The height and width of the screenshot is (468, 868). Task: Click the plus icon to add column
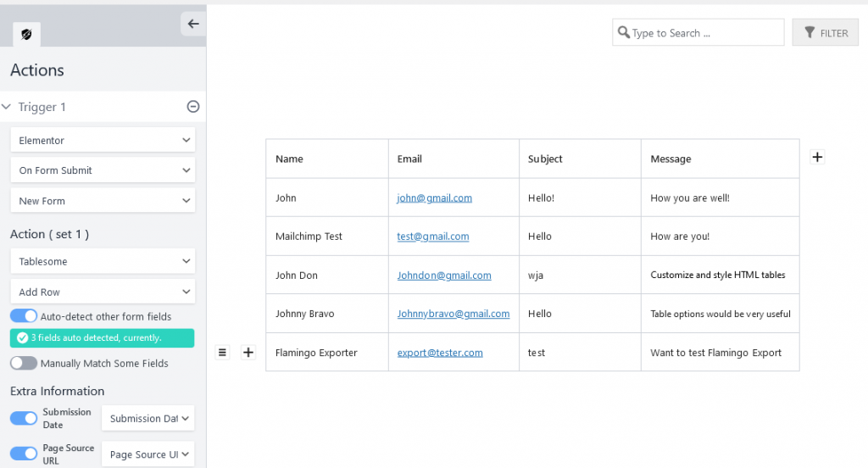[x=817, y=157]
